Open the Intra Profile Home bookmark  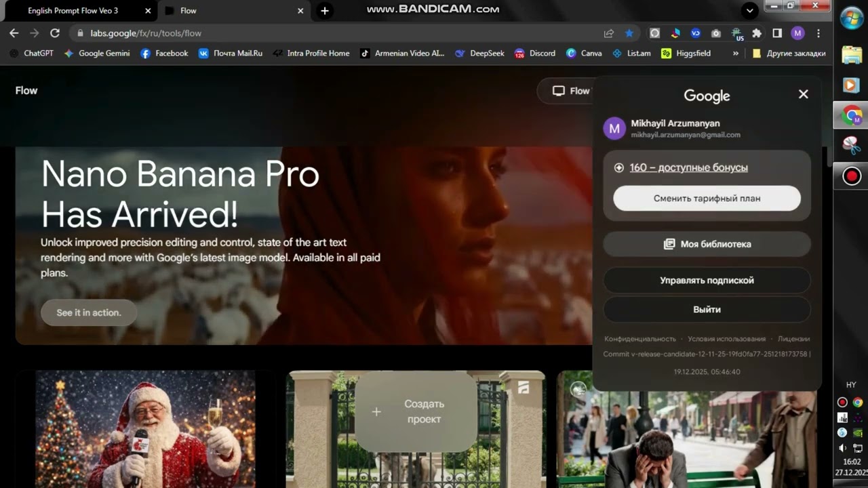(x=311, y=53)
